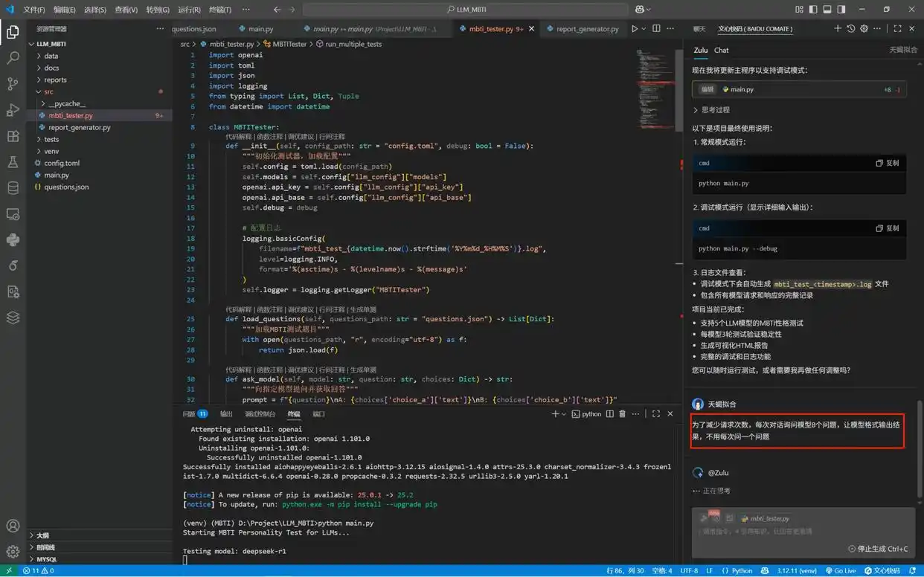Open config.toml in explorer
Screen dimensions: 924x577
coord(61,163)
